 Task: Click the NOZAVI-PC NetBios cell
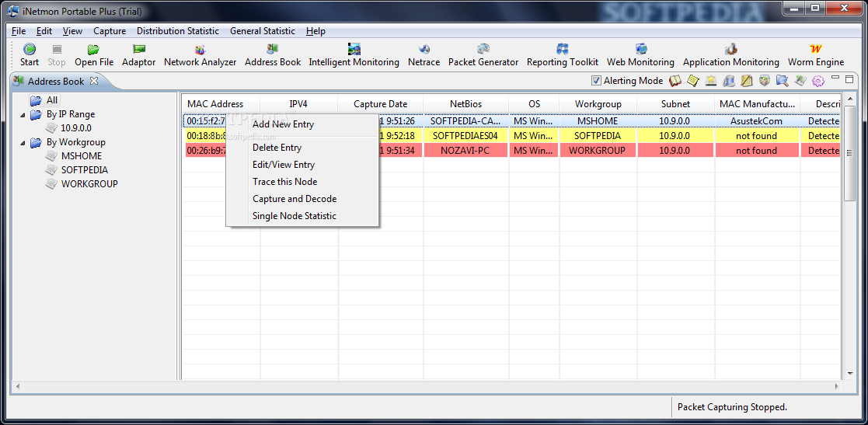point(466,151)
